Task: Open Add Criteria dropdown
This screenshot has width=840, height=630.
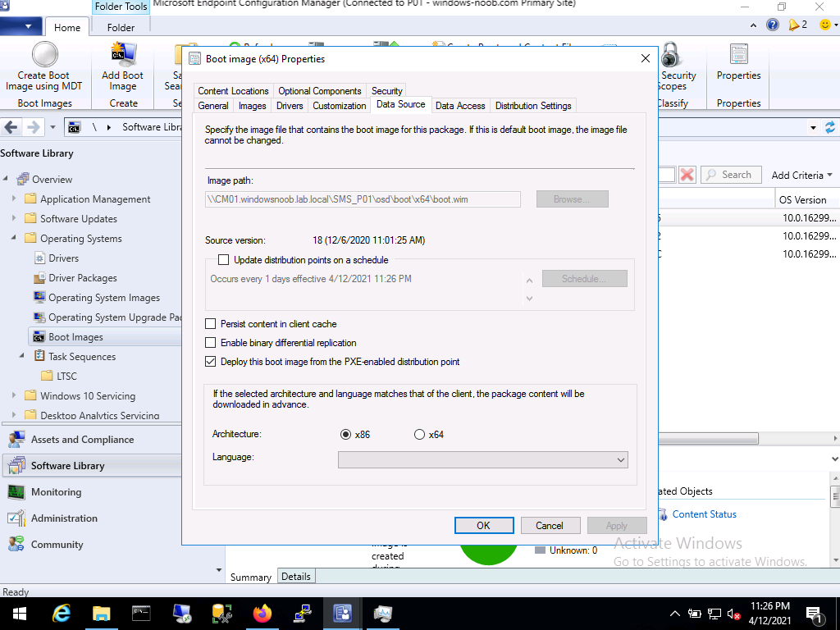Action: pos(802,176)
